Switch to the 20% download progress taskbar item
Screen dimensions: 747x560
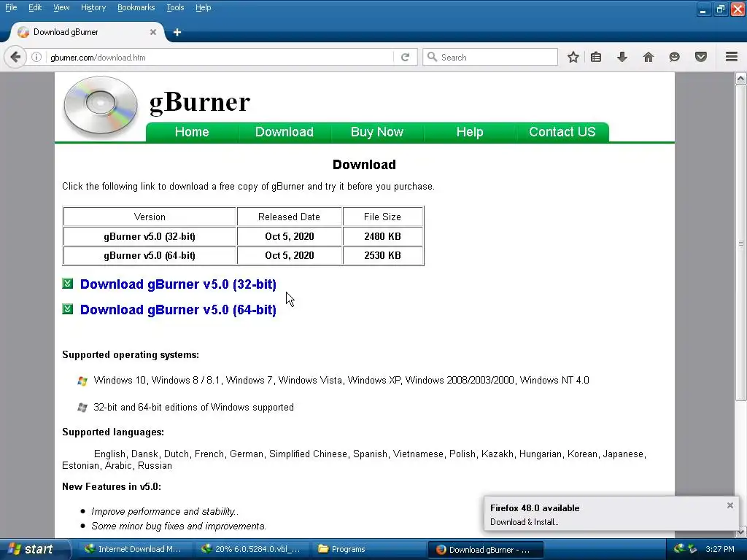251,549
